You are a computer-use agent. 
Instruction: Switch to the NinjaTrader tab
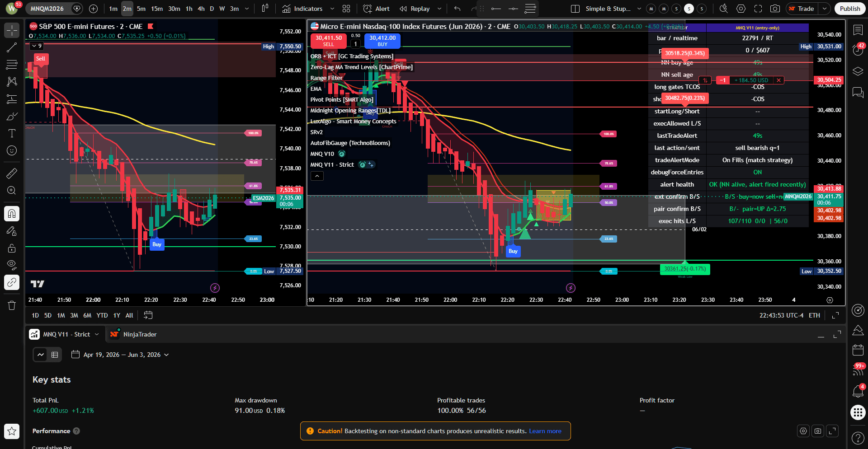[x=134, y=334]
